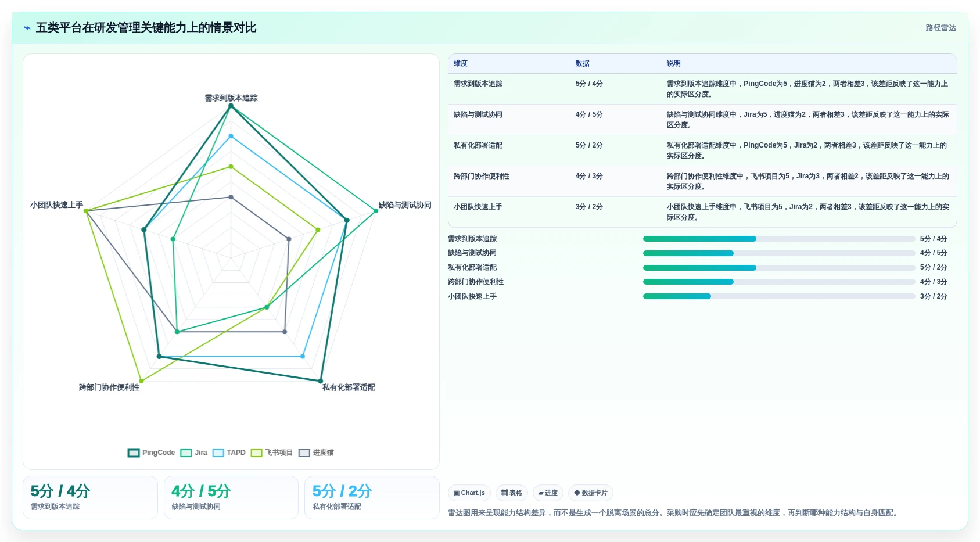The image size is (980, 542).
Task: Click the 表格 tag chip
Action: click(512, 493)
